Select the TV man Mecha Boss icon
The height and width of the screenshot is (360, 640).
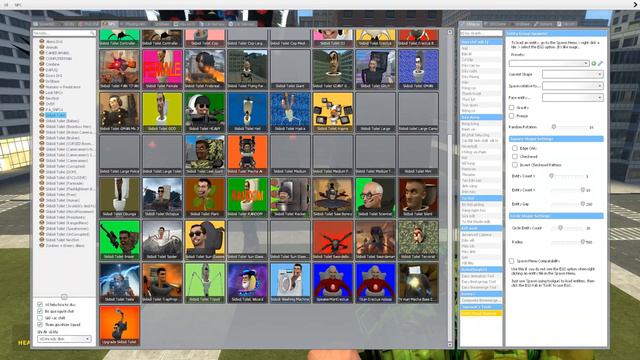pos(418,283)
